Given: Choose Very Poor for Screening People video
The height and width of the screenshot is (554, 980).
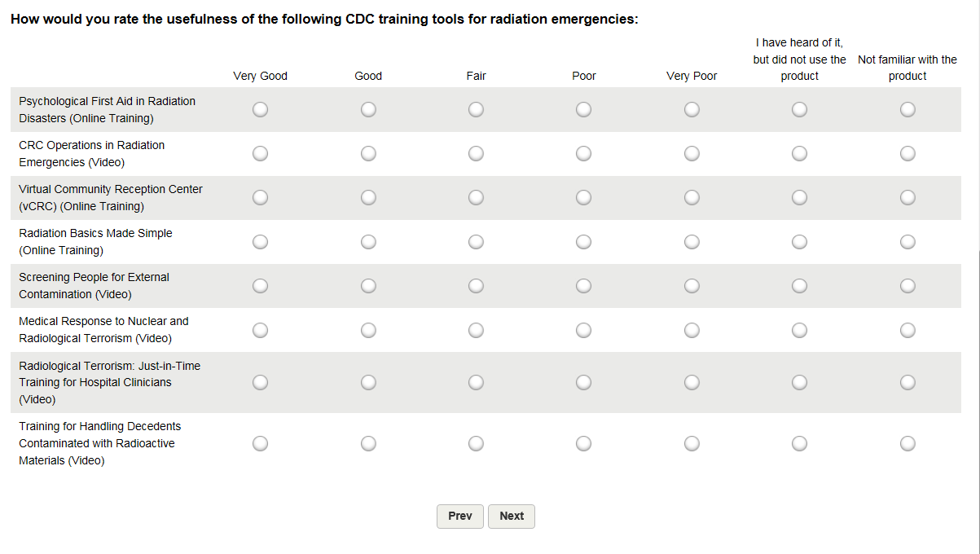Looking at the screenshot, I should tap(692, 285).
